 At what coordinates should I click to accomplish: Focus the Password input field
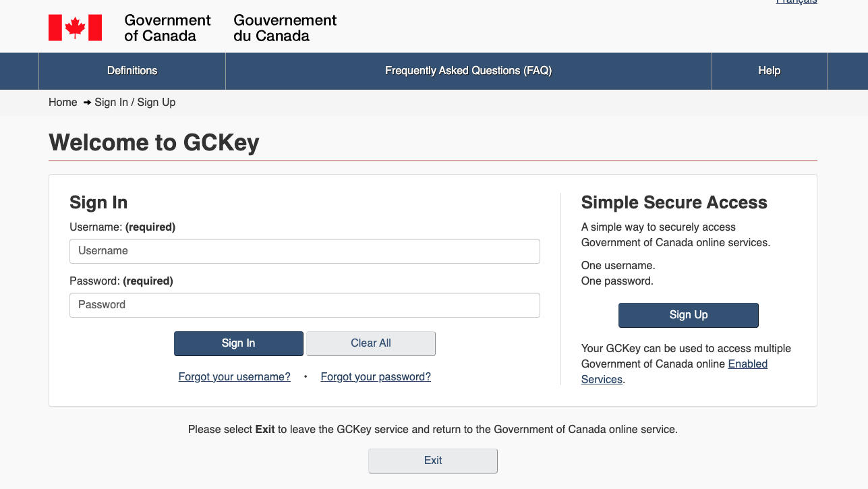point(304,305)
